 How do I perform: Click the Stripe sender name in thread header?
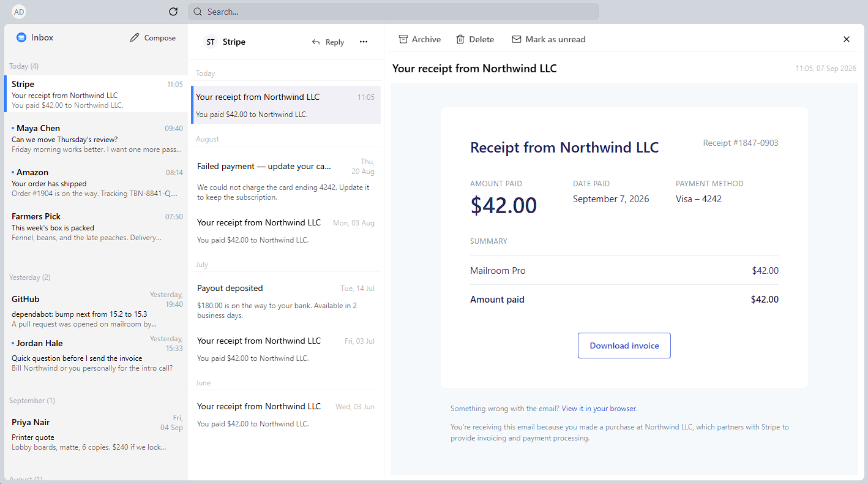pos(234,42)
